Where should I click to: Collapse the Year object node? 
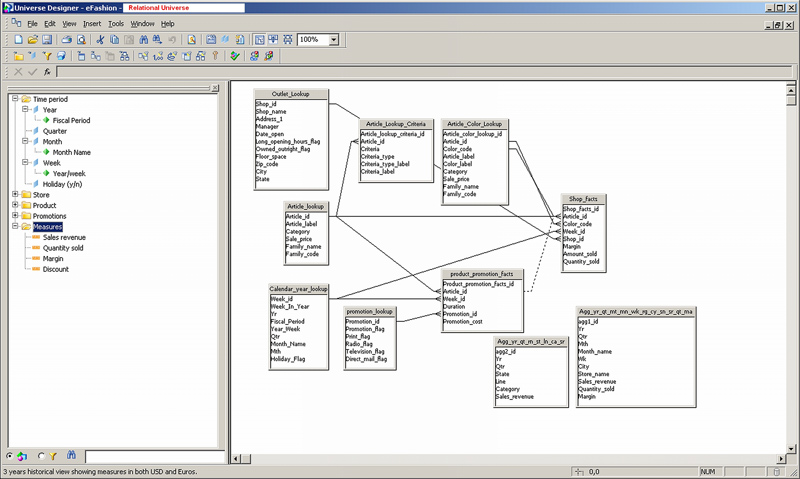(25, 109)
